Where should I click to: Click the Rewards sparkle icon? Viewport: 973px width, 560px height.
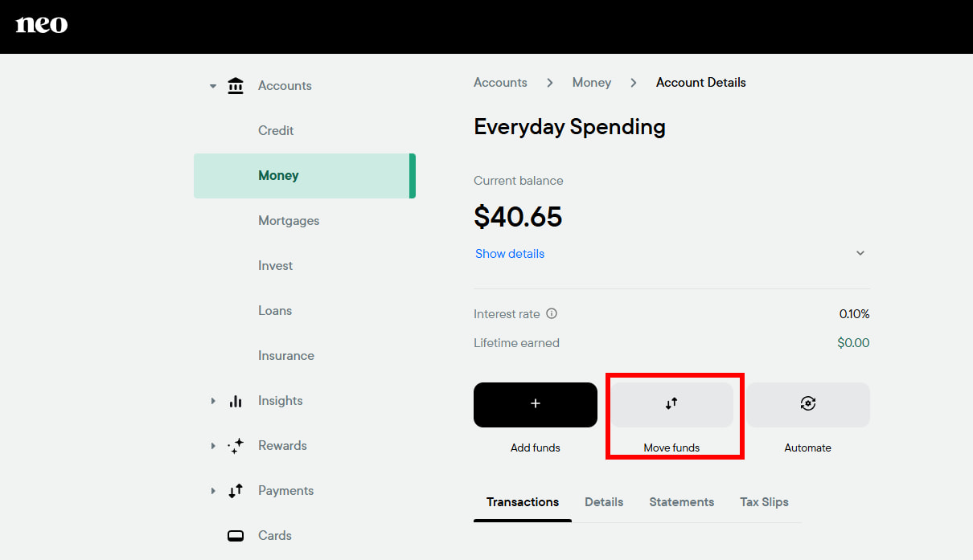point(236,445)
